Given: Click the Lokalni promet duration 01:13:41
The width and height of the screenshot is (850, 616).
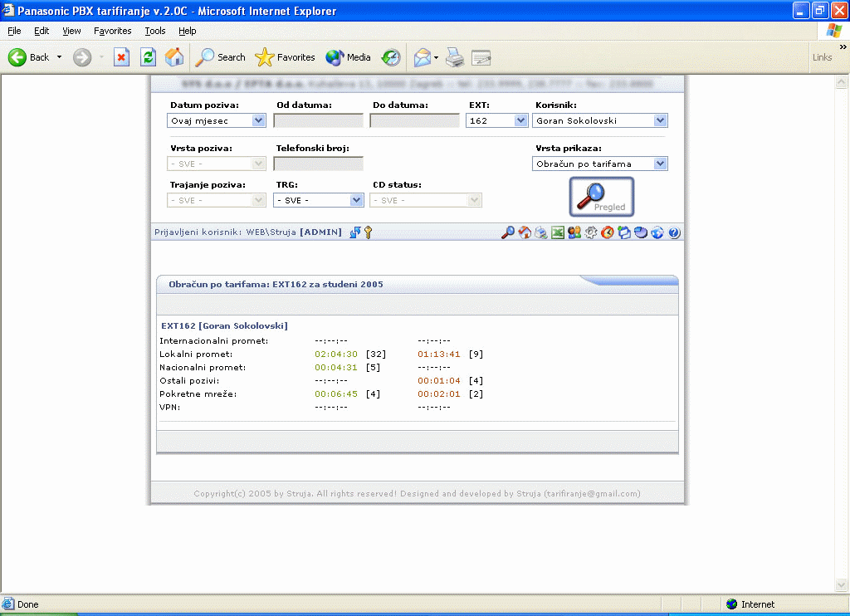Looking at the screenshot, I should pyautogui.click(x=439, y=354).
